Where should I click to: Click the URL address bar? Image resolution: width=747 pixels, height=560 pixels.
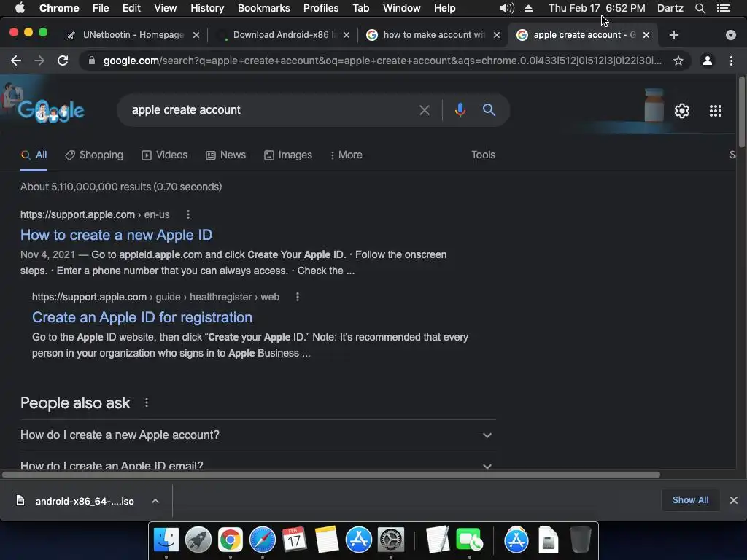click(x=381, y=61)
